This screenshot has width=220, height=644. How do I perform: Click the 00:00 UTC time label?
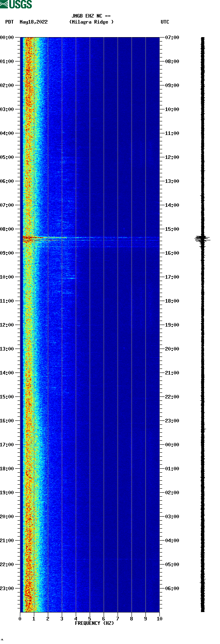[x=172, y=445]
